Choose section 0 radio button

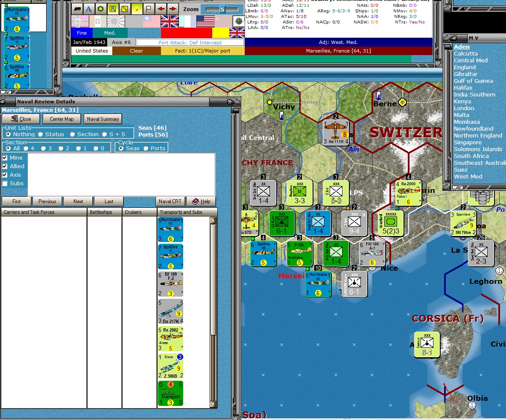tap(99, 149)
